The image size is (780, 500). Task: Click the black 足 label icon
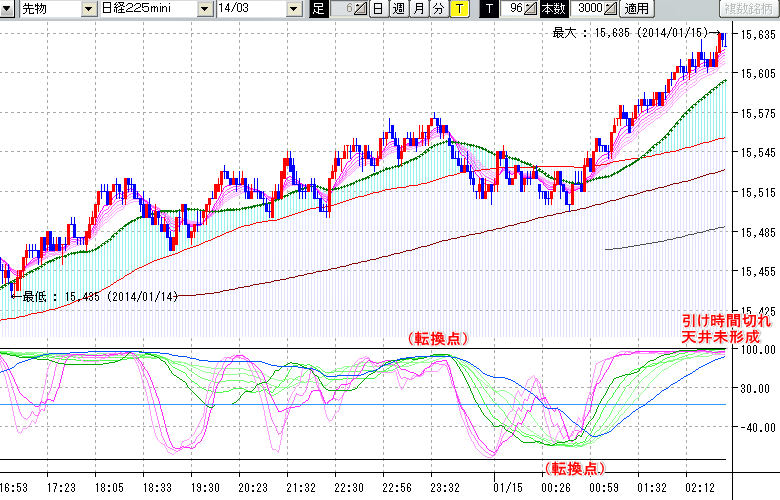[318, 9]
